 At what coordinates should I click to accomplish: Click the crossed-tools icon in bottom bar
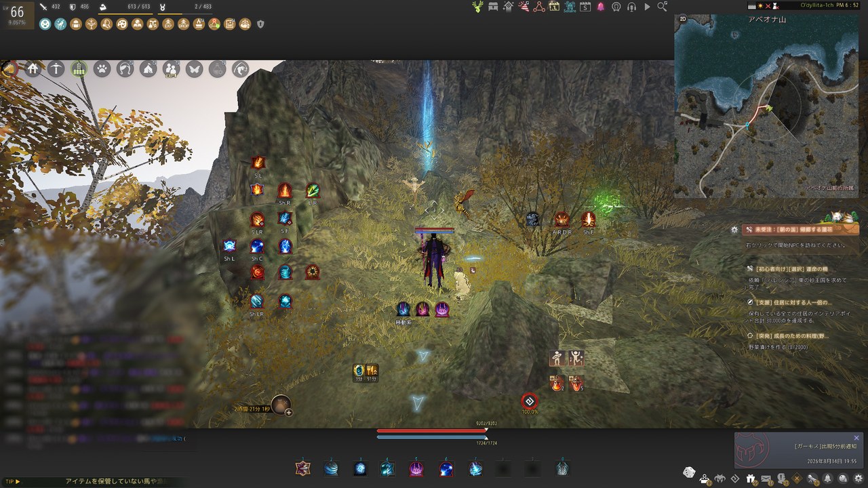[x=797, y=479]
